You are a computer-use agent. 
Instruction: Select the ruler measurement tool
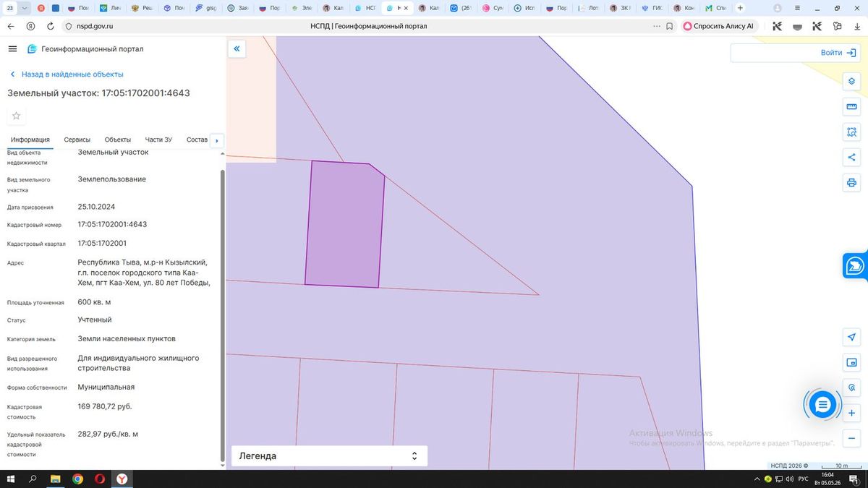pyautogui.click(x=851, y=107)
